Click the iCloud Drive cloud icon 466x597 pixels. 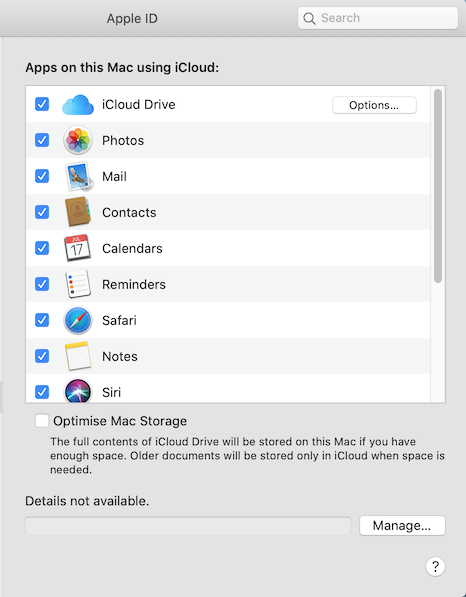78,105
